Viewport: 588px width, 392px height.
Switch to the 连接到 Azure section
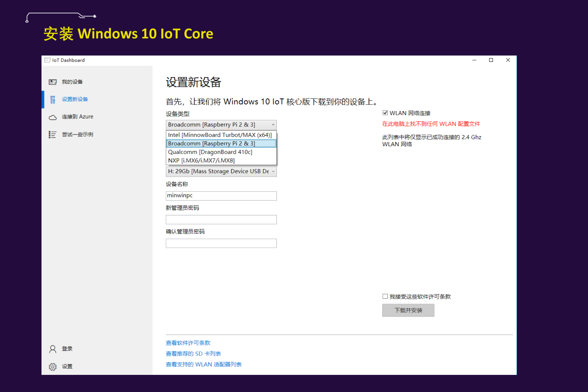coord(77,116)
